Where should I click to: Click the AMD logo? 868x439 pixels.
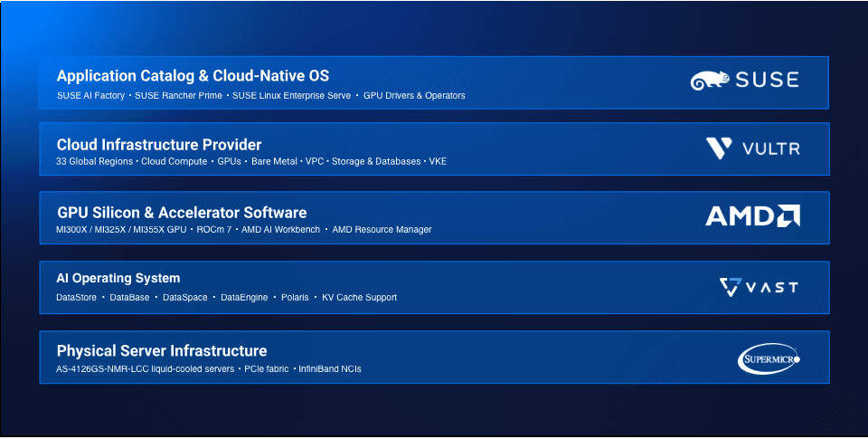click(752, 215)
